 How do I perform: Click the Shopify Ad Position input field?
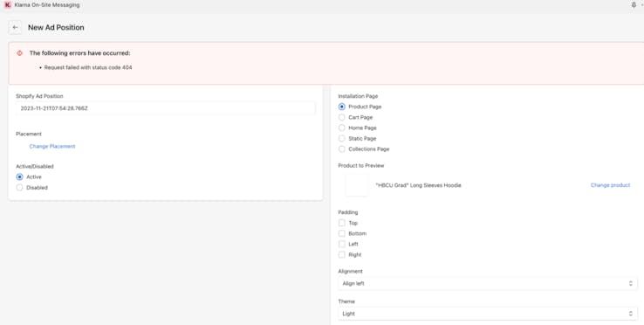tap(166, 108)
